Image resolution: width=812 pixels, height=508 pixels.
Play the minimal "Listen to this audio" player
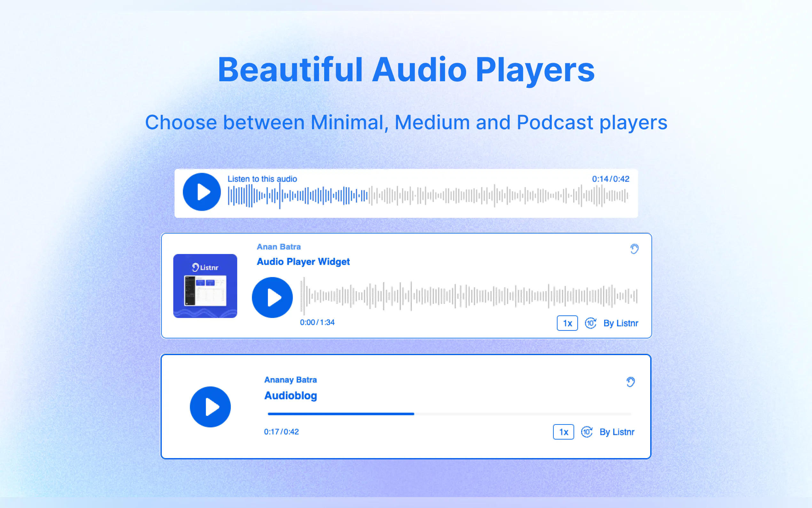201,192
